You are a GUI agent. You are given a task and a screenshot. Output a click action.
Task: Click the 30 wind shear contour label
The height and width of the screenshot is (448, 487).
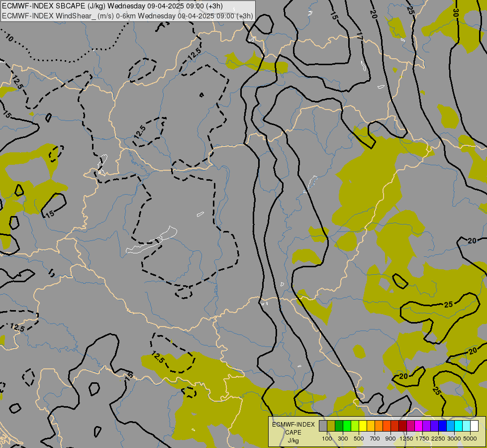pos(456,12)
